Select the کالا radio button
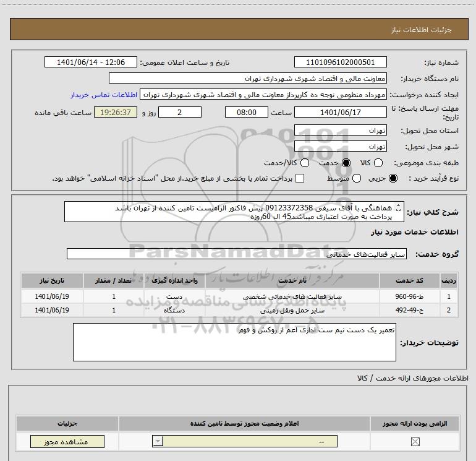476x461 pixels. coord(378,163)
